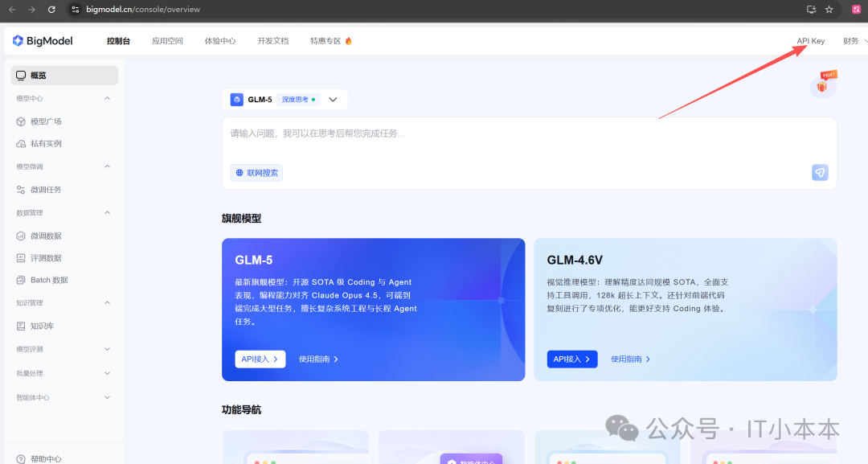Click API接入 on the GLM-4.6V card
Screen dimensions: 868x464
coord(572,359)
